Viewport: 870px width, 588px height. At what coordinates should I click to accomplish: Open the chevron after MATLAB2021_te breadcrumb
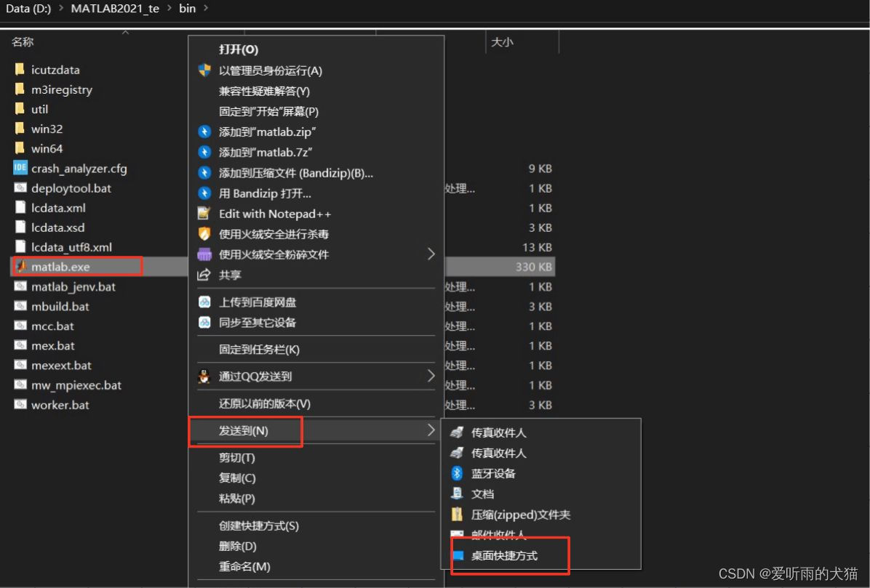click(169, 8)
